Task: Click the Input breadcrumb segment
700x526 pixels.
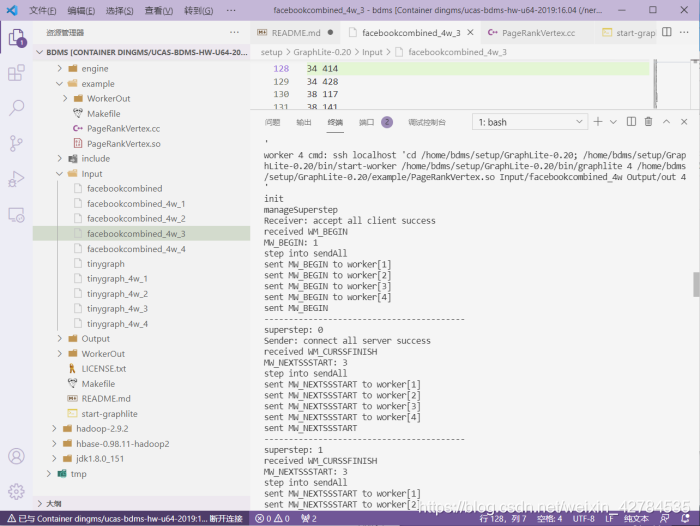Action: click(372, 52)
